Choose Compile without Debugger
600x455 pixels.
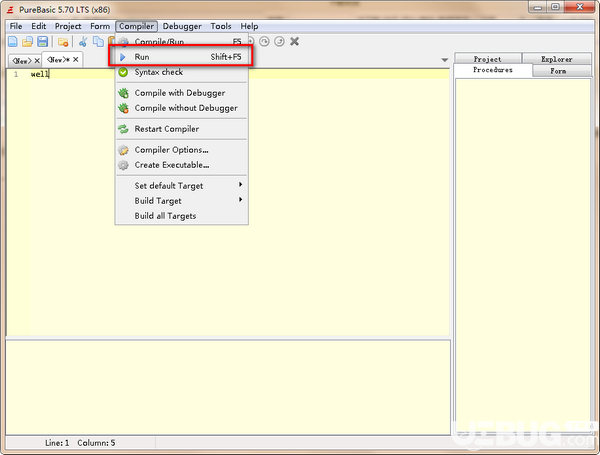tap(182, 108)
